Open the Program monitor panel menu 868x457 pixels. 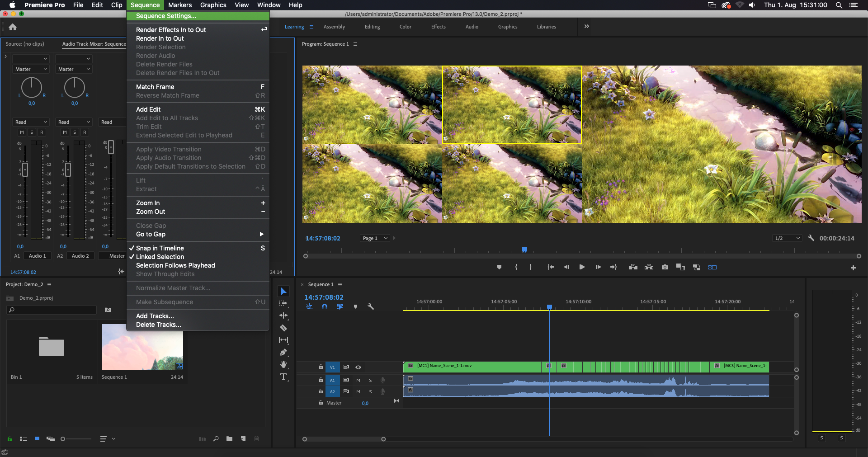point(355,44)
